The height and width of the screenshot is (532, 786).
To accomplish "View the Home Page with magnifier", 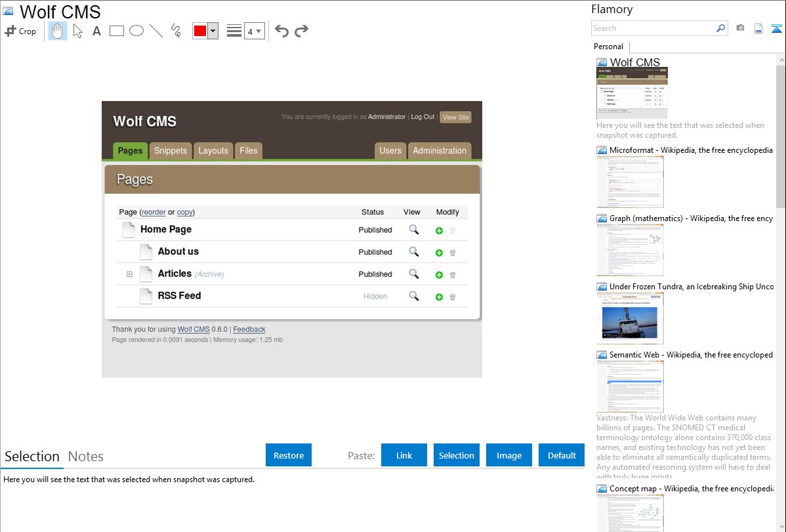I will pos(413,230).
